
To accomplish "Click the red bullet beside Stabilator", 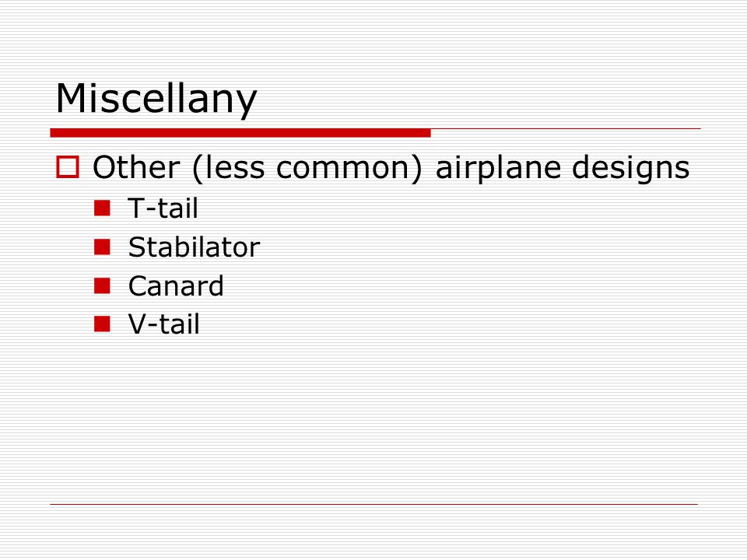I will pyautogui.click(x=102, y=247).
